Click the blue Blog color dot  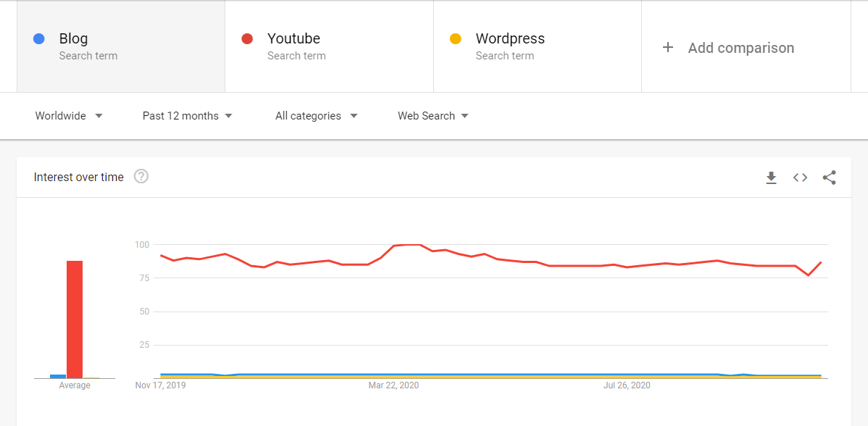pos(39,39)
